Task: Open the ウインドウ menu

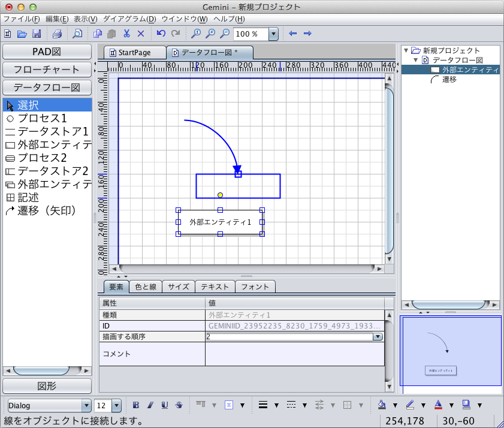Action: 185,19
